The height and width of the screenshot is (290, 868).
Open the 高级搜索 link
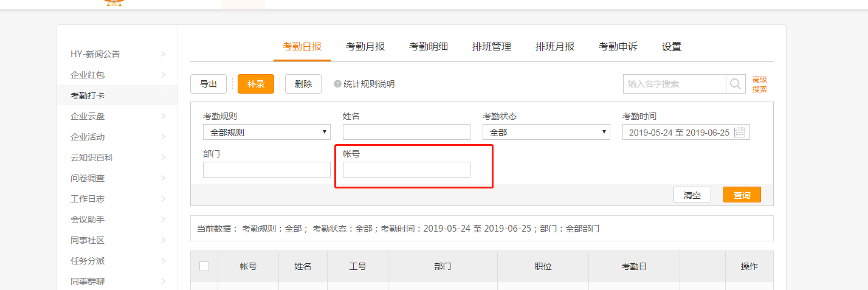tap(760, 84)
